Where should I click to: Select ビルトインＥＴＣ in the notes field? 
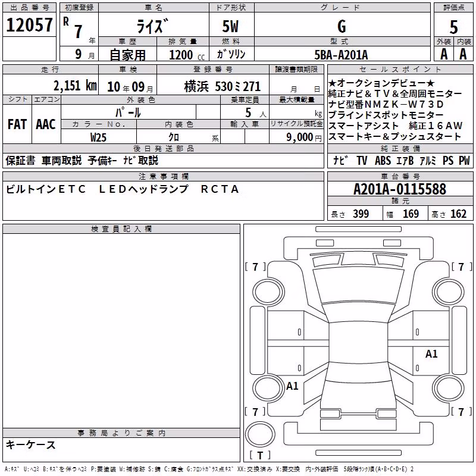pos(46,189)
